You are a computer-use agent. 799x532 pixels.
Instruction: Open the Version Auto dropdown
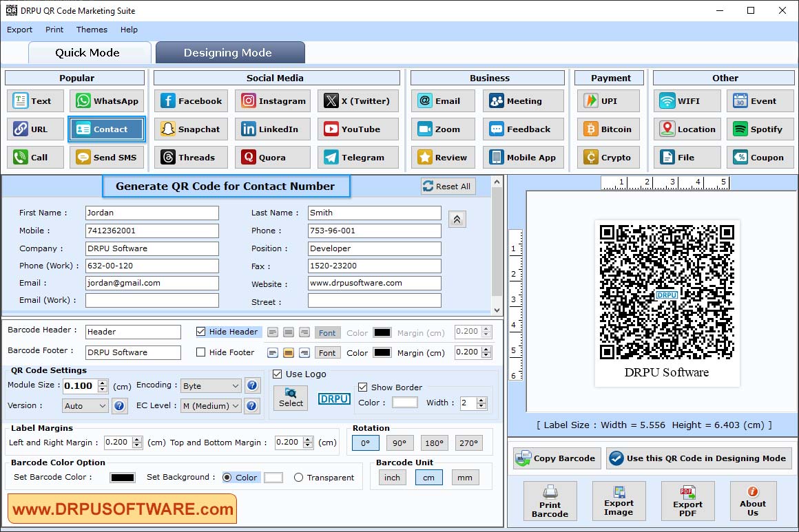[x=85, y=406]
